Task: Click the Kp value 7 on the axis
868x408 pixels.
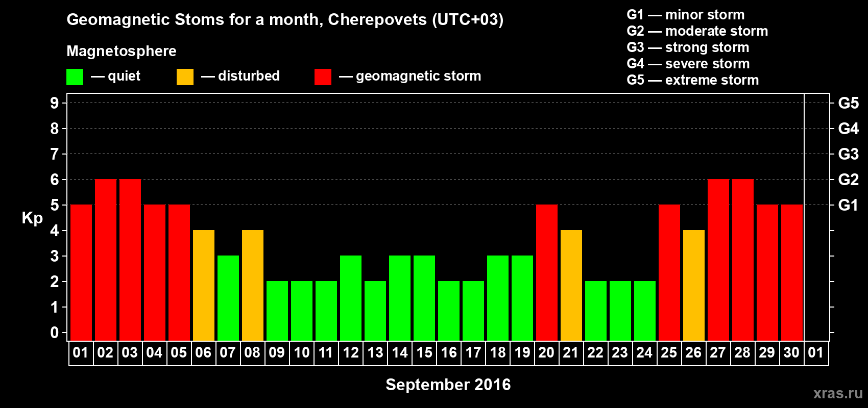Action: tap(55, 154)
